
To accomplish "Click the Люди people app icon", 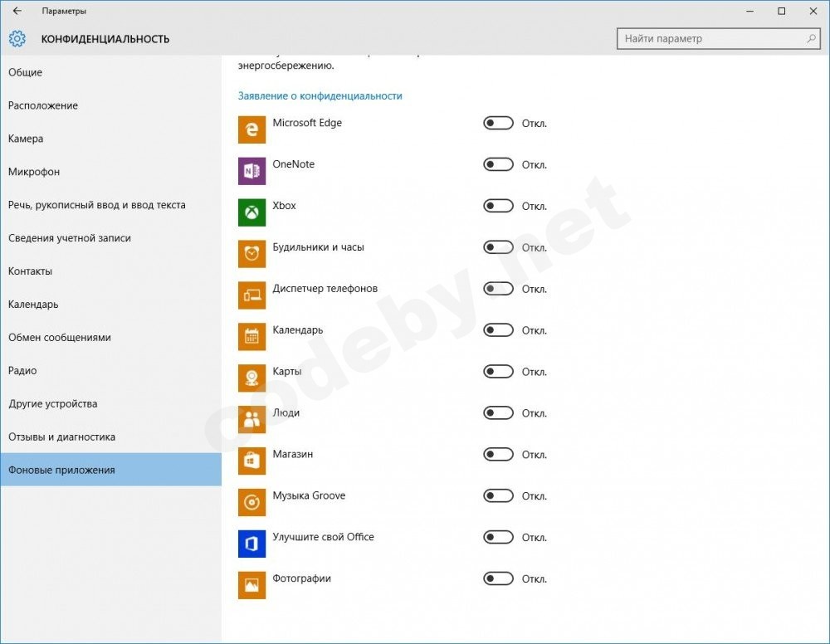I will [251, 420].
